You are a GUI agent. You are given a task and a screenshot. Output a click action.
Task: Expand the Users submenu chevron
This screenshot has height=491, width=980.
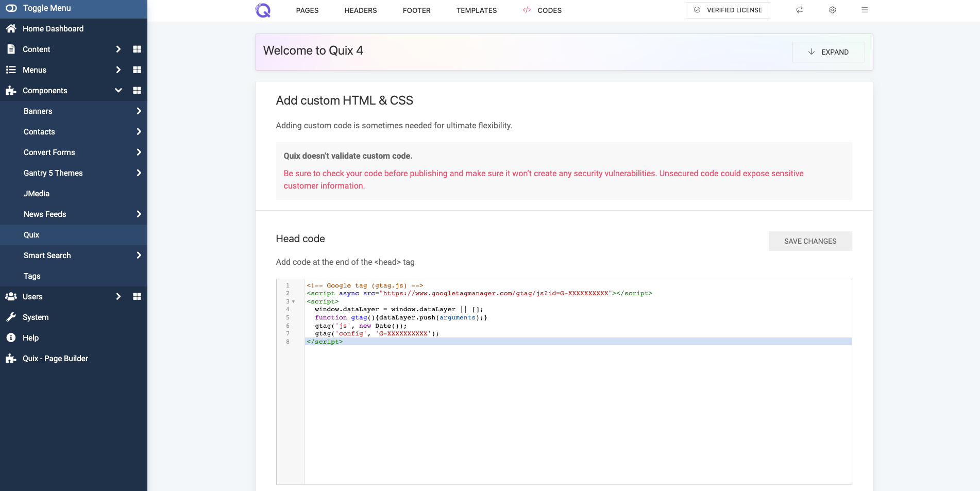point(118,296)
